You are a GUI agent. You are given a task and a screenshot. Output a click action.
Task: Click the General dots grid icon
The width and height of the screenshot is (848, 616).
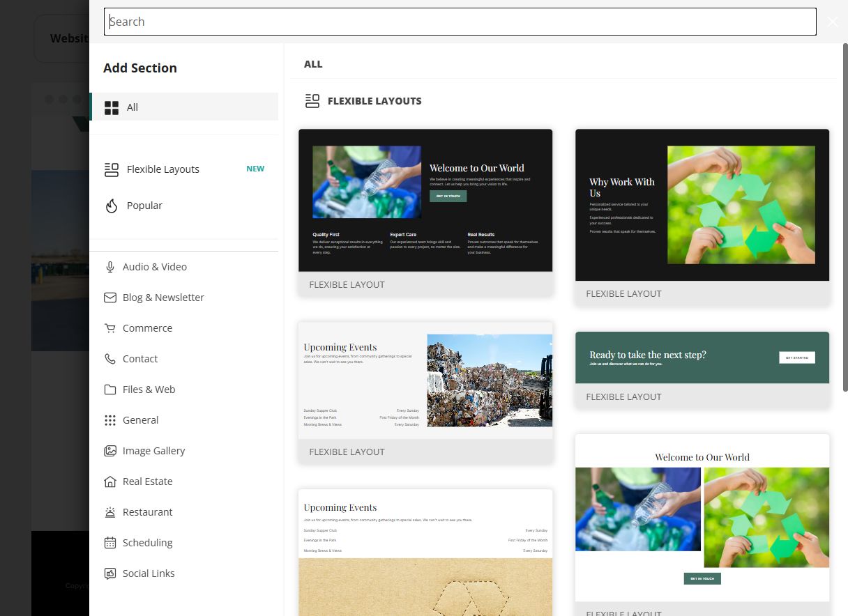[110, 420]
